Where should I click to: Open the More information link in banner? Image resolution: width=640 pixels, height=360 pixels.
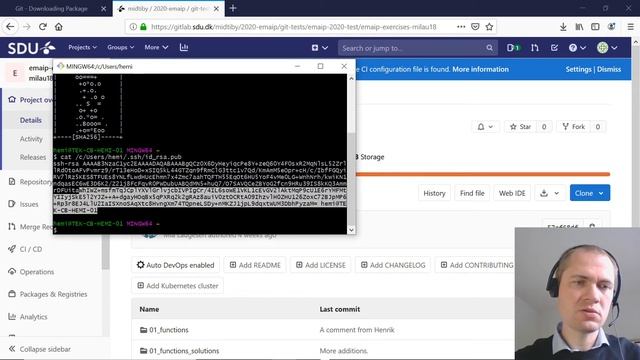(x=480, y=69)
